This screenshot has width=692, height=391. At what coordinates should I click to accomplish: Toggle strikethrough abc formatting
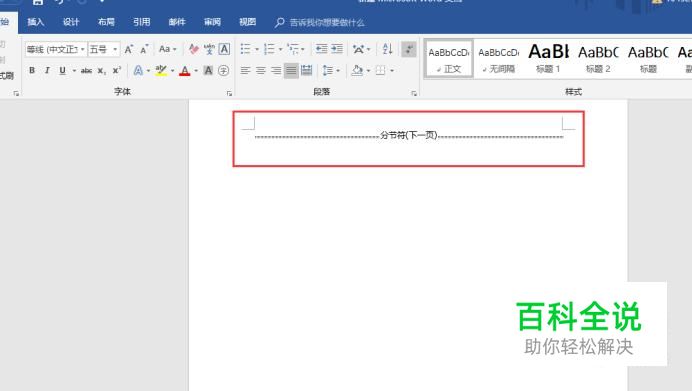86,71
